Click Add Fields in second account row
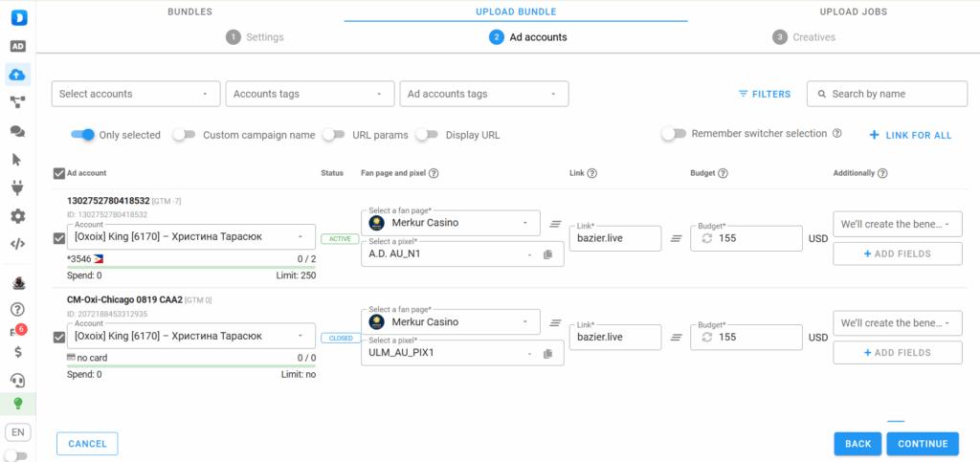Screen dimensions: 980x462 point(898,353)
